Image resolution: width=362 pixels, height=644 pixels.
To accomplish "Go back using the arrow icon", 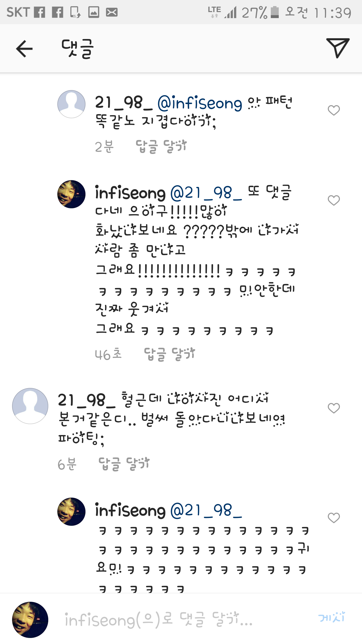I will click(24, 49).
